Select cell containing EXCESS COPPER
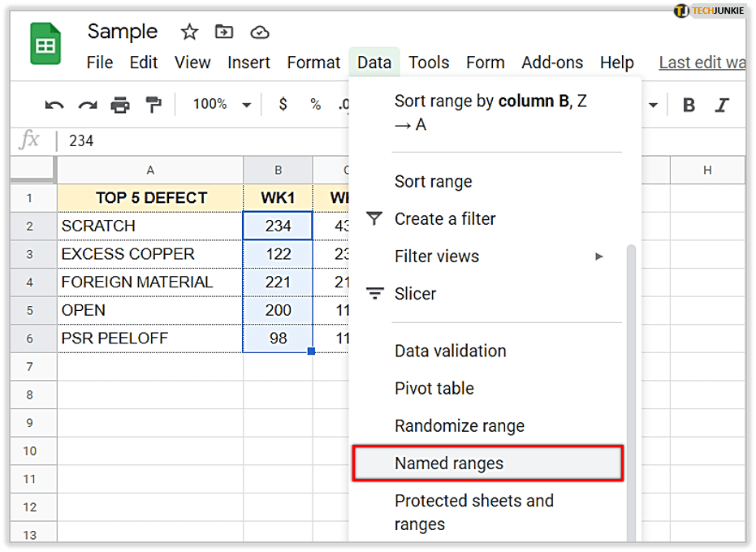 tap(150, 254)
